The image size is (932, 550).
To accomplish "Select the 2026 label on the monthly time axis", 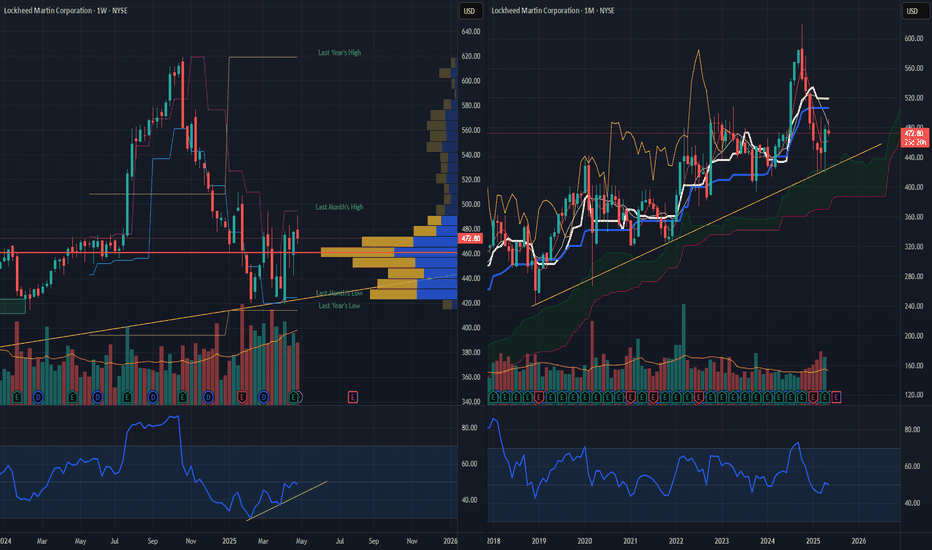I will click(859, 541).
